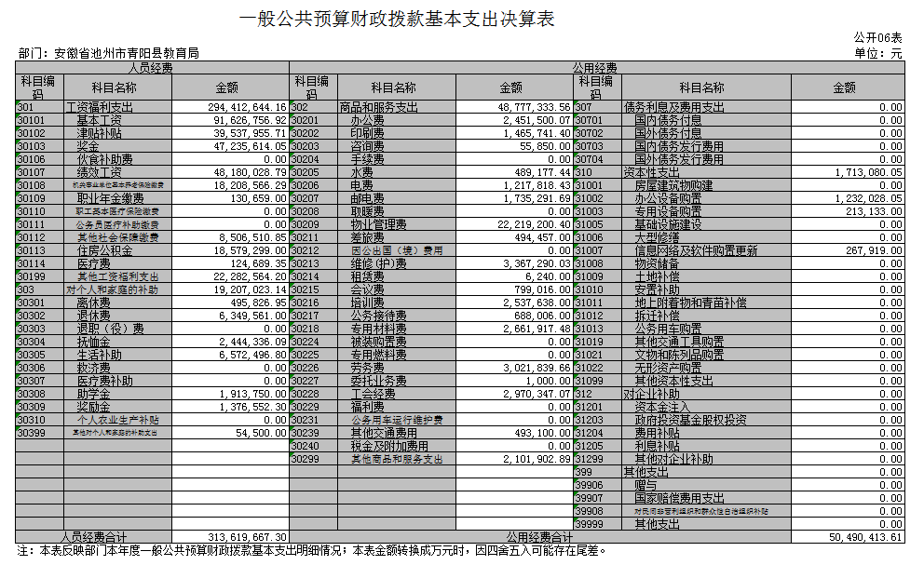Select the 人员经费合计 total label
The height and width of the screenshot is (565, 924).
93,537
